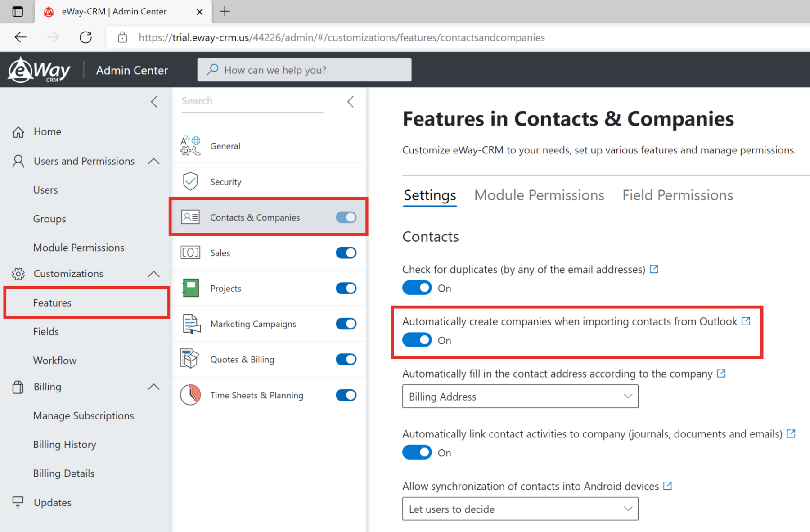The width and height of the screenshot is (810, 532).
Task: Click the Home house icon
Action: [x=18, y=132]
